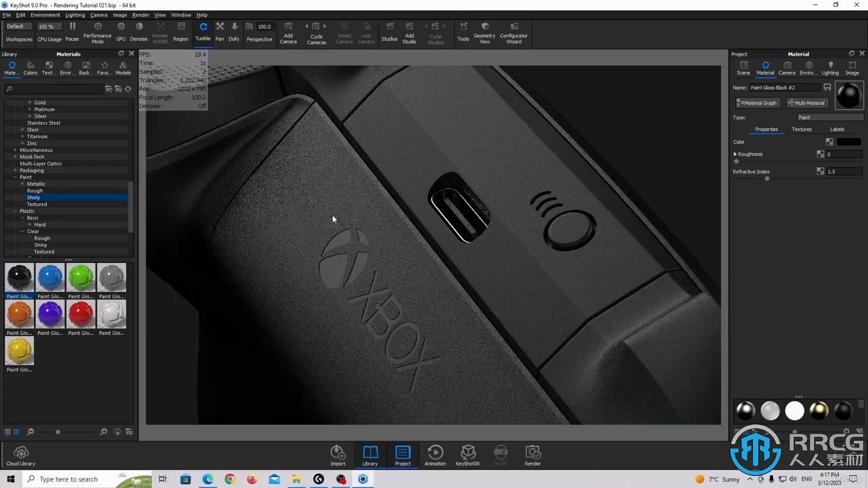Select Rough under Paint

click(35, 190)
